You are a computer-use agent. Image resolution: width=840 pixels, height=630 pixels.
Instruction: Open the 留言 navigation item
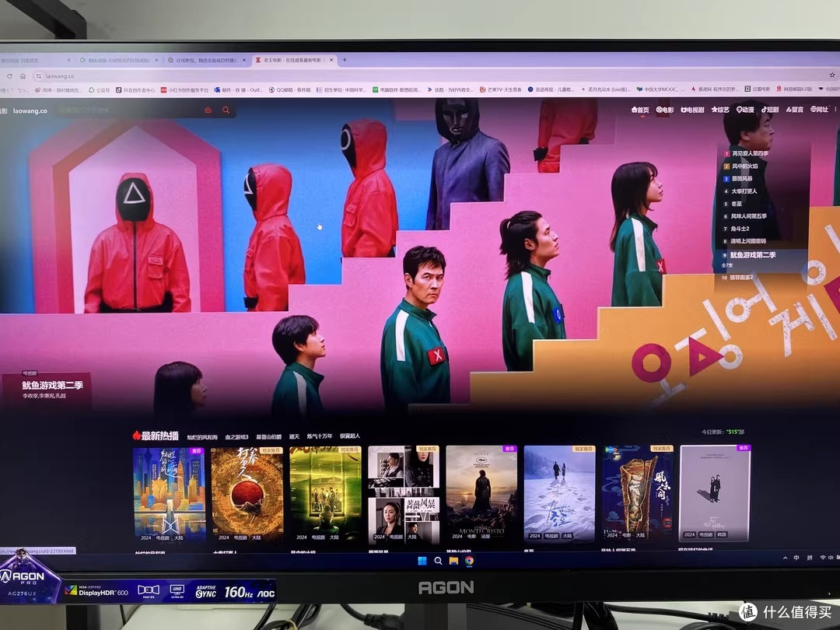coord(794,110)
